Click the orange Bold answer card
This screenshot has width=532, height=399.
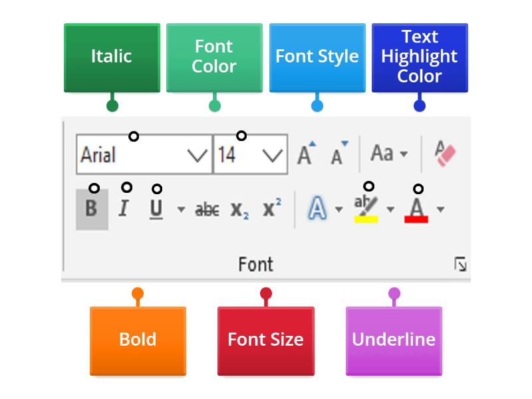[x=138, y=340]
